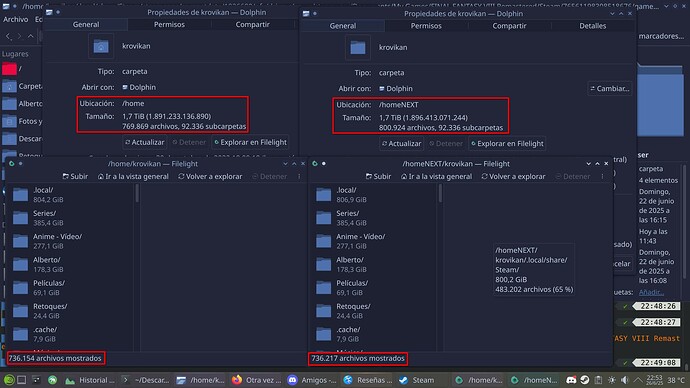Toggle pin on left Propiedades window
Viewport: 690px width, 388px height.
pyautogui.click(x=58, y=12)
